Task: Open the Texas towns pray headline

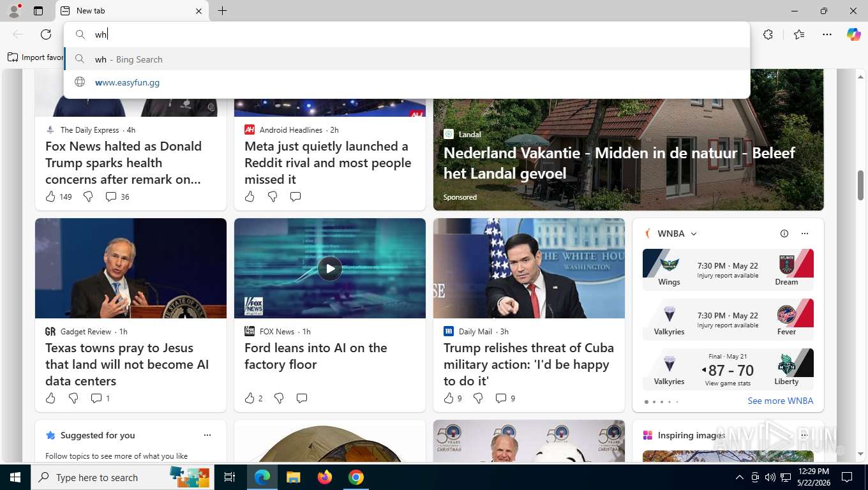Action: pos(127,364)
